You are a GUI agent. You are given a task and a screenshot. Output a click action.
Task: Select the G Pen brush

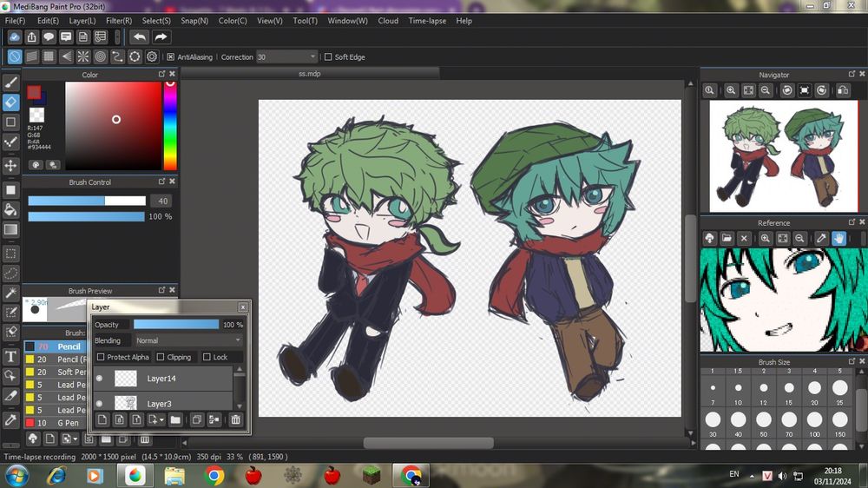(x=69, y=423)
